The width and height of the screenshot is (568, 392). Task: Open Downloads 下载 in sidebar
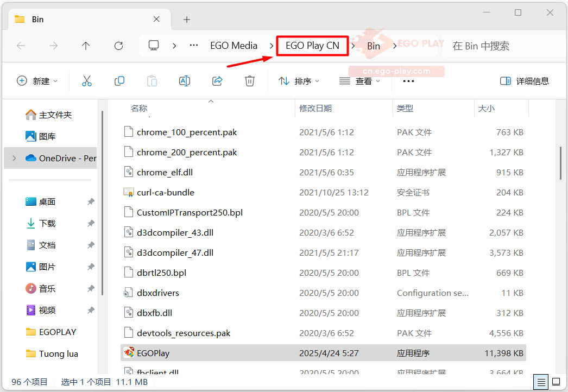coord(40,223)
